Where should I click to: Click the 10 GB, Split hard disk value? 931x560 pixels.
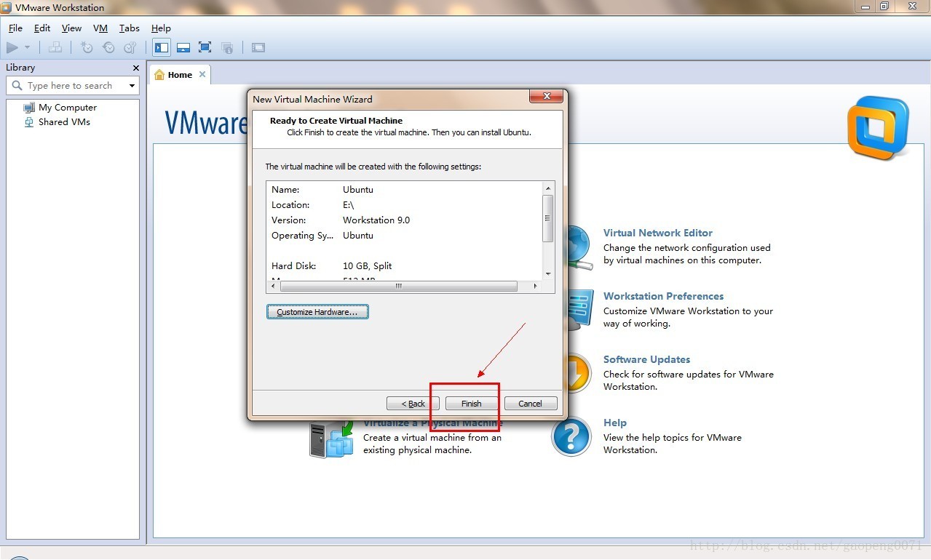[368, 266]
